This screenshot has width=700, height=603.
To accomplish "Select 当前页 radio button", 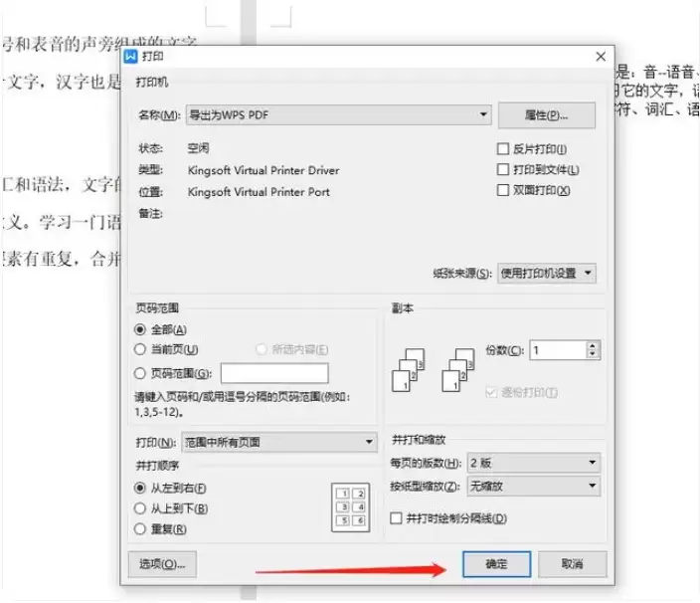I will click(x=140, y=349).
